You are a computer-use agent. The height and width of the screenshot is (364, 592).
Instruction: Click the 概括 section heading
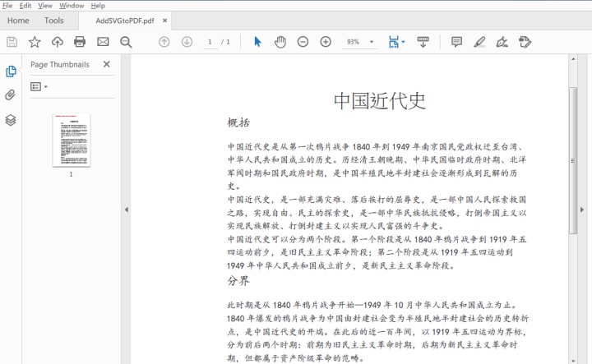pos(238,122)
